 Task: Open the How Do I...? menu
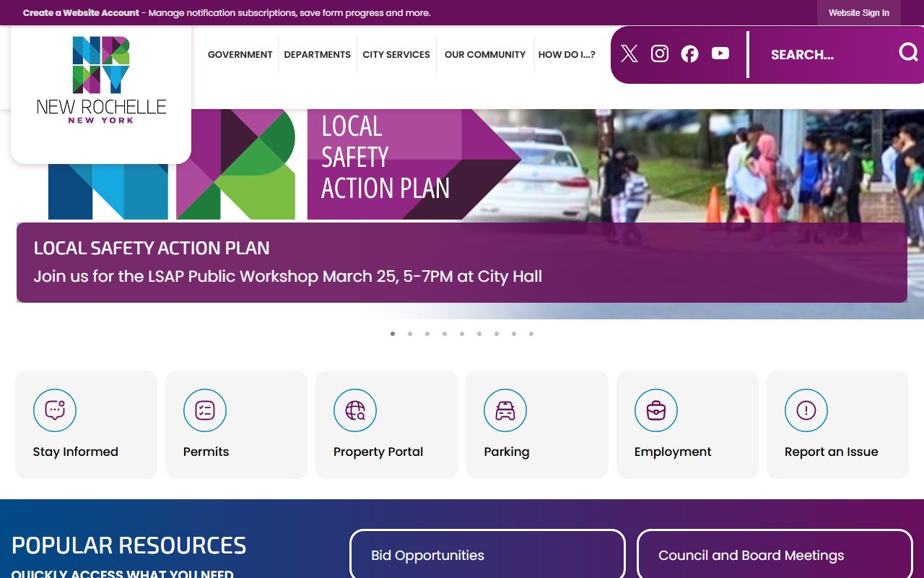567,54
